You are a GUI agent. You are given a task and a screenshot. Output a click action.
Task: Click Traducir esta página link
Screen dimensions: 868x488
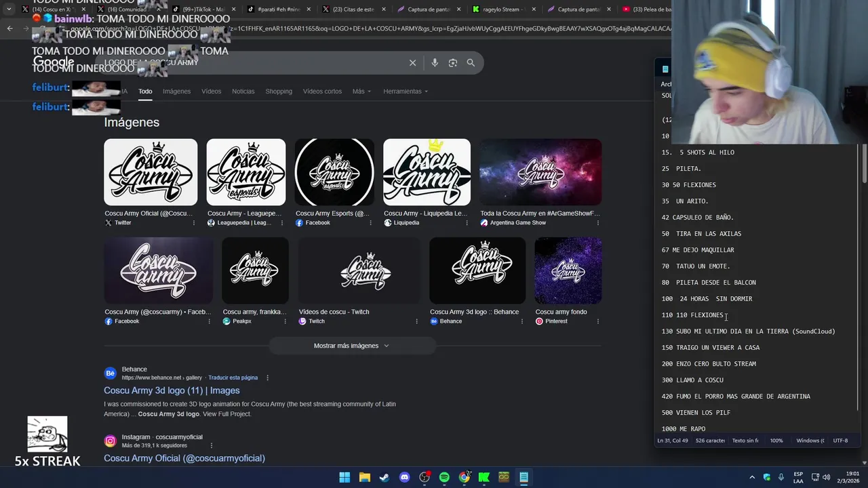[x=233, y=378]
